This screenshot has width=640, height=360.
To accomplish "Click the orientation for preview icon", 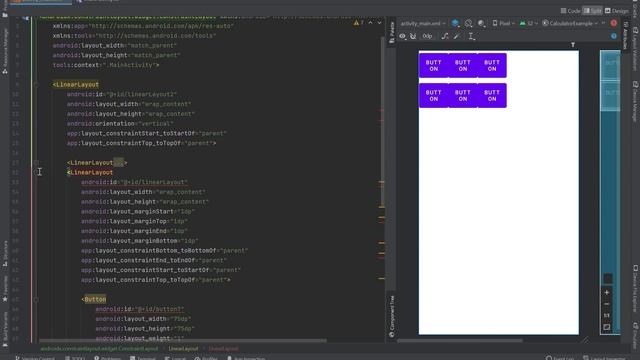I will click(x=469, y=23).
